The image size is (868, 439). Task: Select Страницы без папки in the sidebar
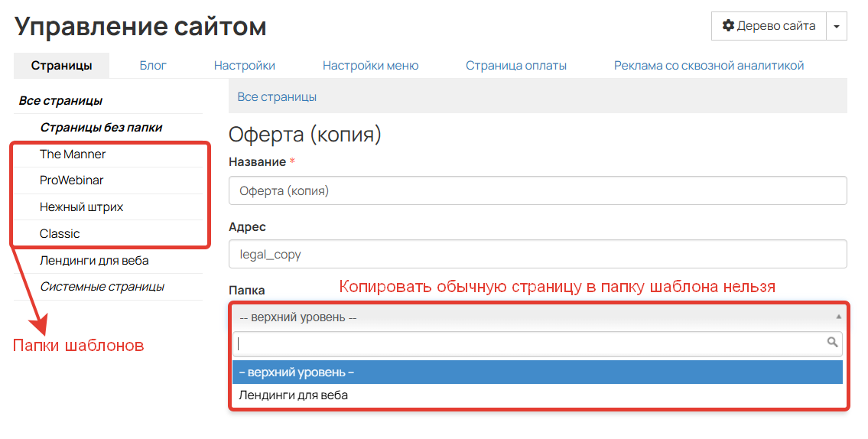point(101,127)
